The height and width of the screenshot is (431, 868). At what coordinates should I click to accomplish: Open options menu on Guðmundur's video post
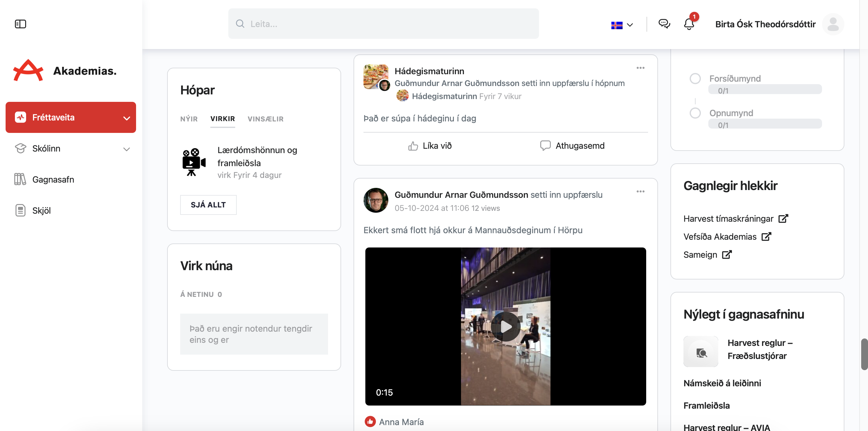pos(640,192)
